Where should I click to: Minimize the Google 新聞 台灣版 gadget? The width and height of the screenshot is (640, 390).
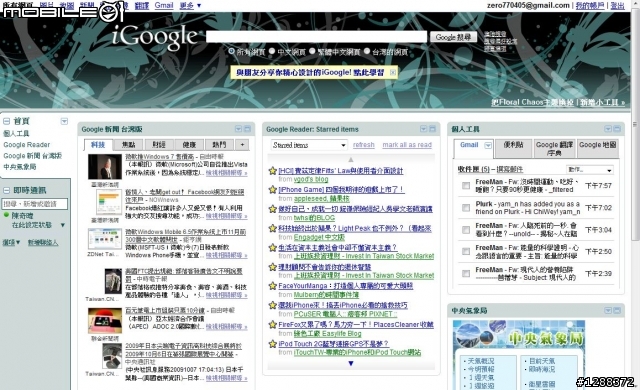(247, 129)
